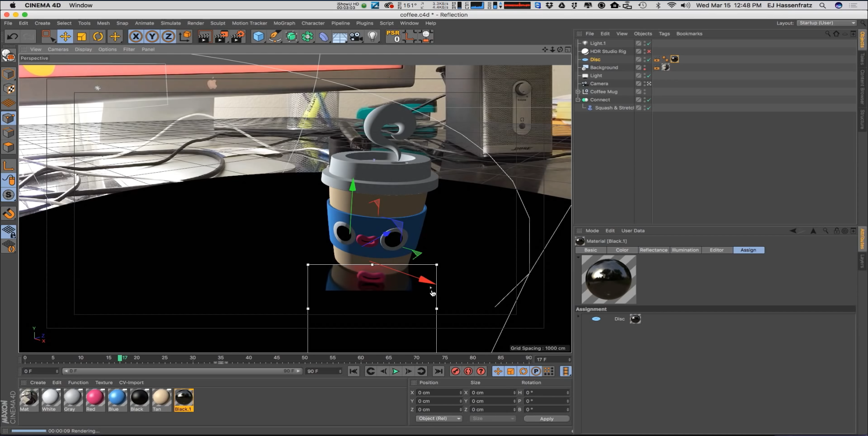Toggle the HDR Studio Rig red X
This screenshot has width=868, height=436.
click(649, 52)
